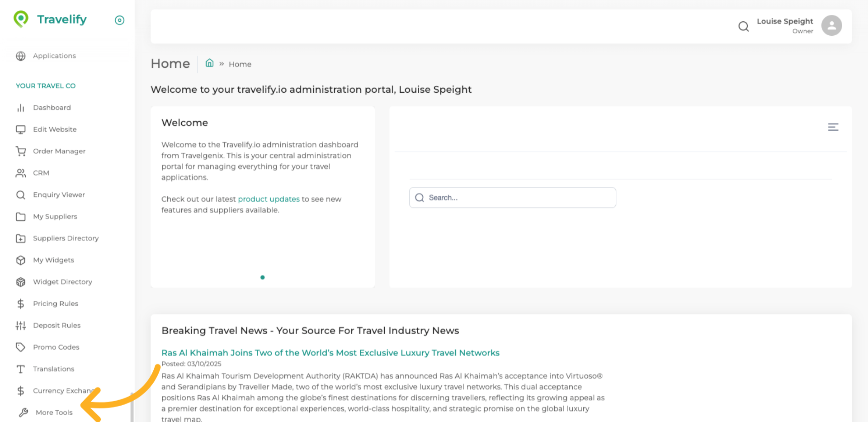The width and height of the screenshot is (868, 422).
Task: Click the Welcome card carousel dot
Action: (x=262, y=277)
